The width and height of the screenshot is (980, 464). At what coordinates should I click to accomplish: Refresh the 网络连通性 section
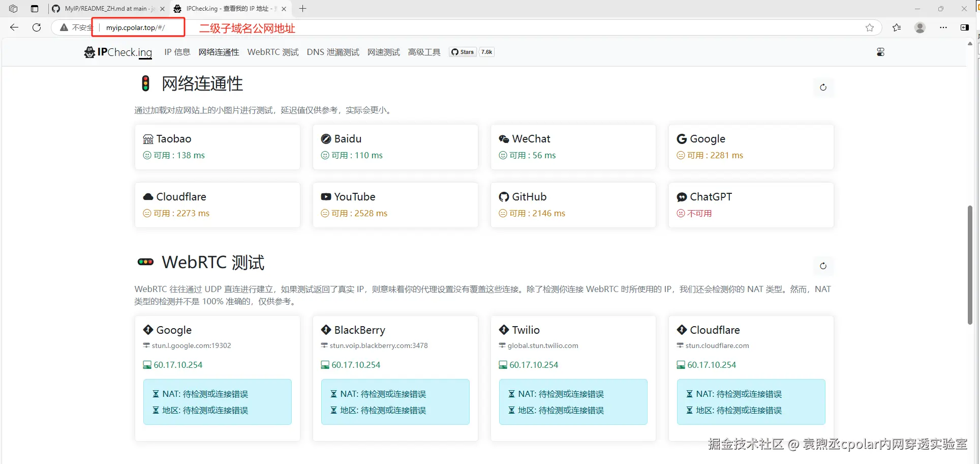823,88
